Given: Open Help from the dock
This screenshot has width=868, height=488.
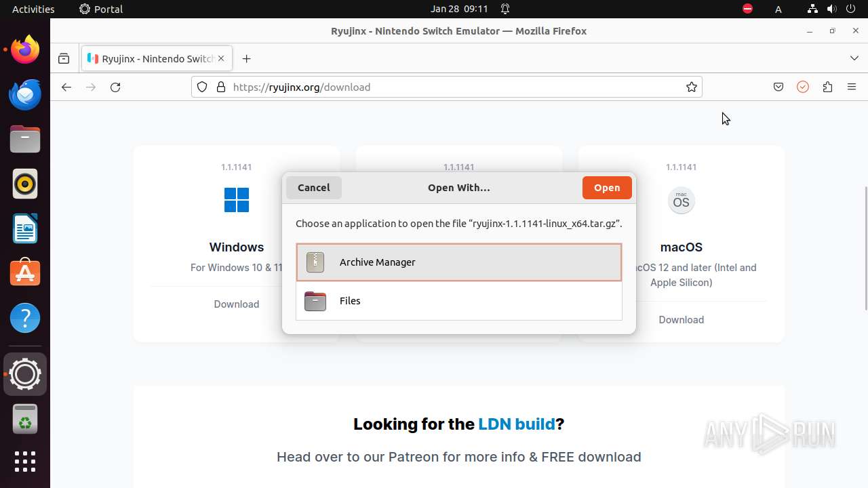Looking at the screenshot, I should [25, 318].
